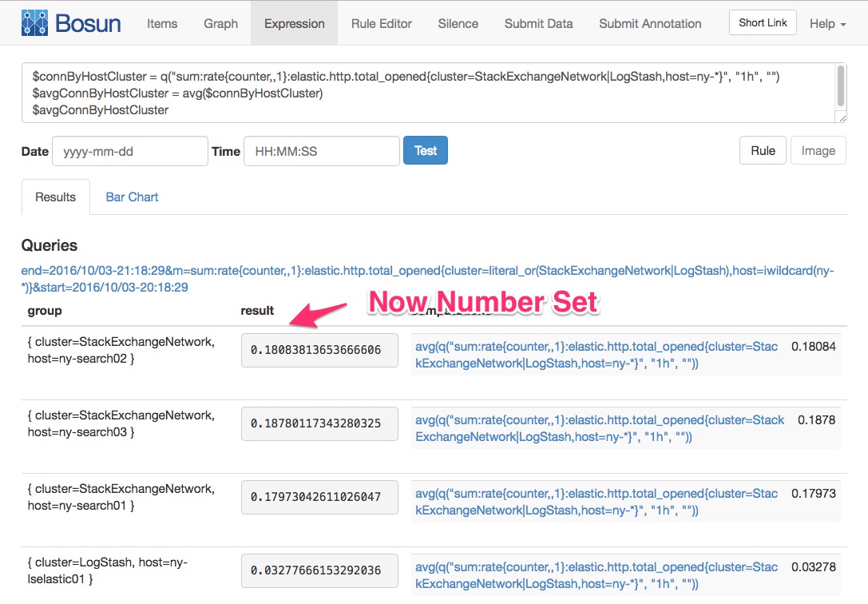The width and height of the screenshot is (868, 604).
Task: Open the Rule Editor page
Action: tap(381, 23)
